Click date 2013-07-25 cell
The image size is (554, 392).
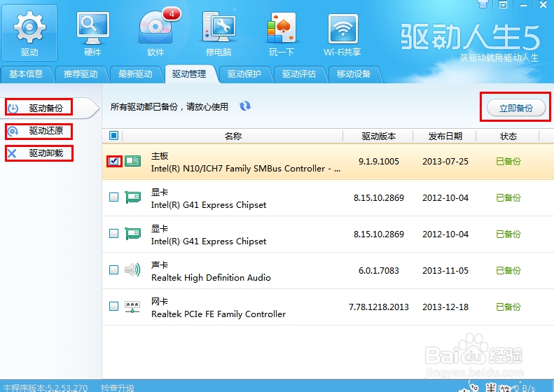(x=445, y=162)
